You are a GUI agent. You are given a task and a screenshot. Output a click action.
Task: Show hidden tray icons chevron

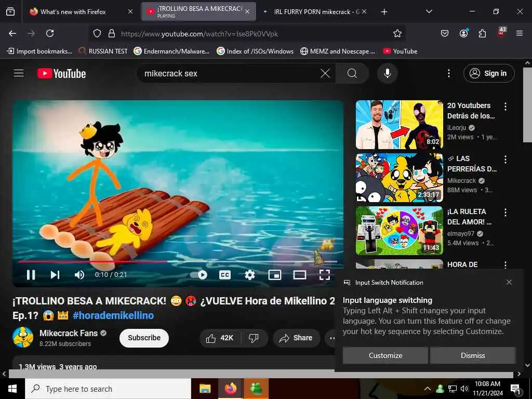point(428,389)
